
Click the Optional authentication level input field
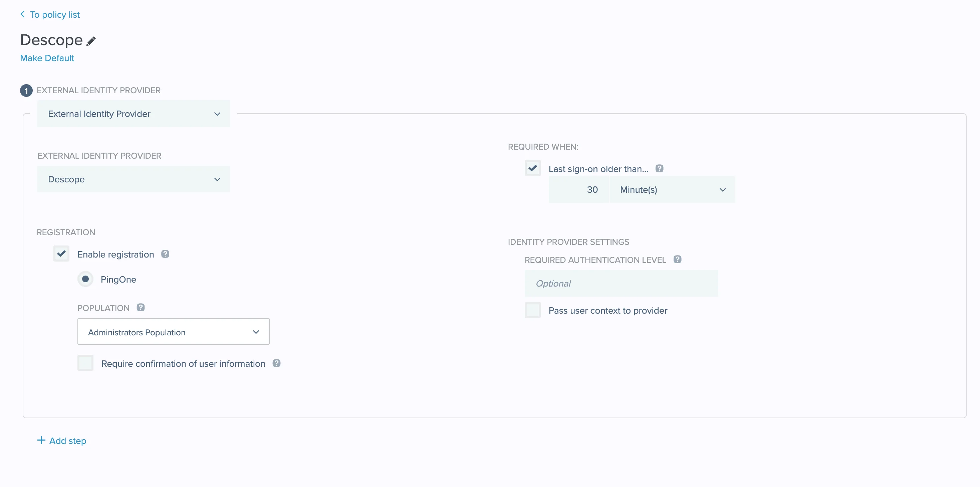621,283
